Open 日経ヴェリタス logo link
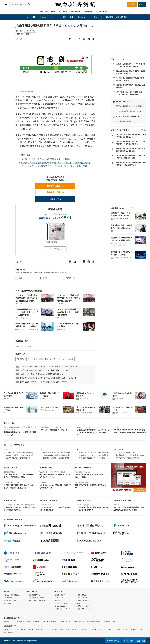Screen dimensions: 150x644 point(121,533)
